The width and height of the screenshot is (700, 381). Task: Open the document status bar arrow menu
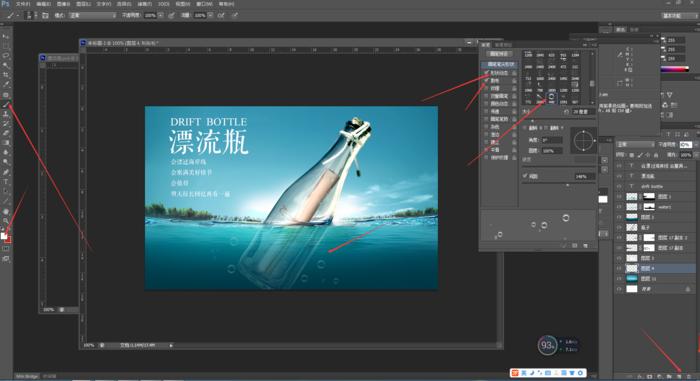(x=171, y=345)
